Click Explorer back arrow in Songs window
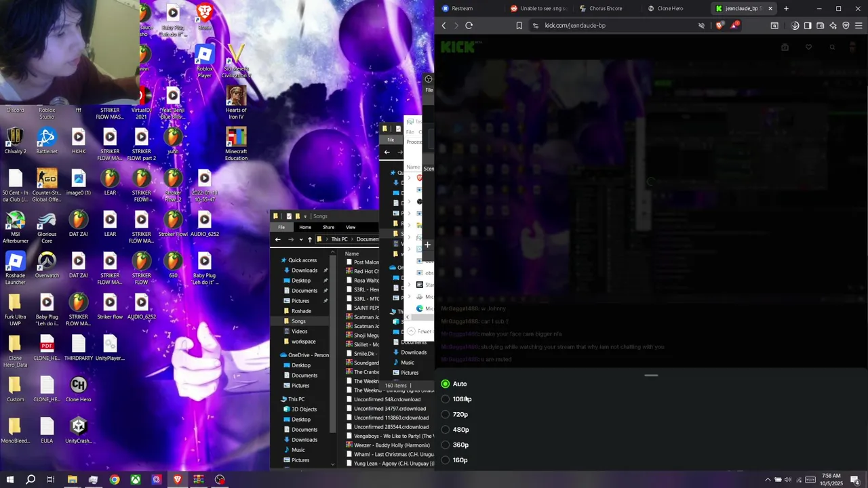Viewport: 868px width, 488px height. point(277,239)
